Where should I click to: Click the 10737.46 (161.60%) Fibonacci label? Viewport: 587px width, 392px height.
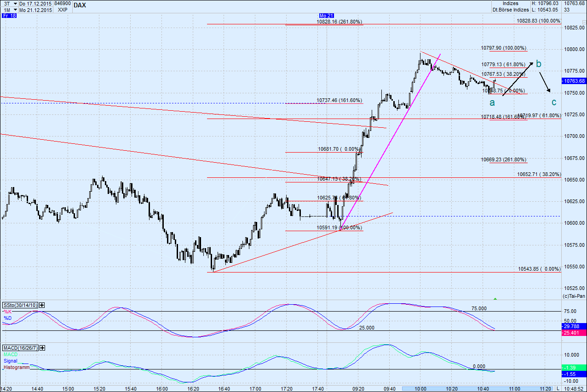tap(339, 100)
